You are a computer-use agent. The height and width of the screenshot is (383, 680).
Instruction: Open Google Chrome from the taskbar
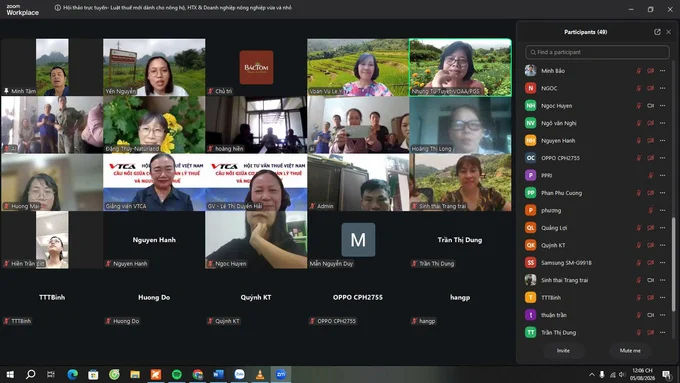coord(197,374)
